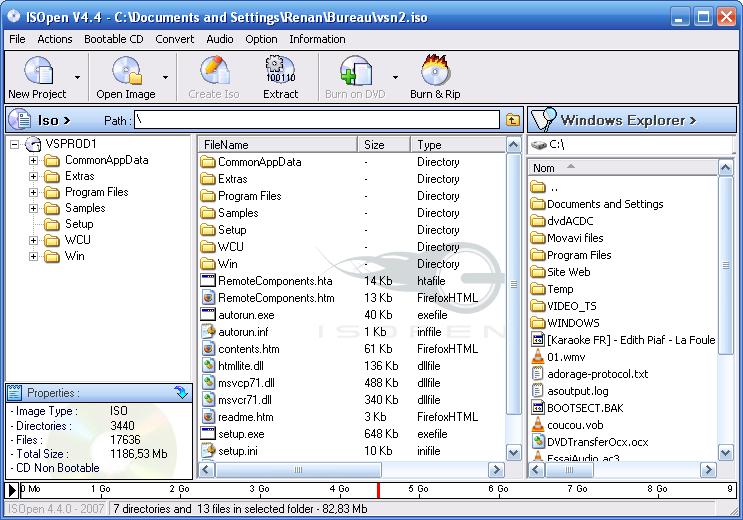
Task: Open the Burn on DVD dropdown arrow
Action: (395, 77)
